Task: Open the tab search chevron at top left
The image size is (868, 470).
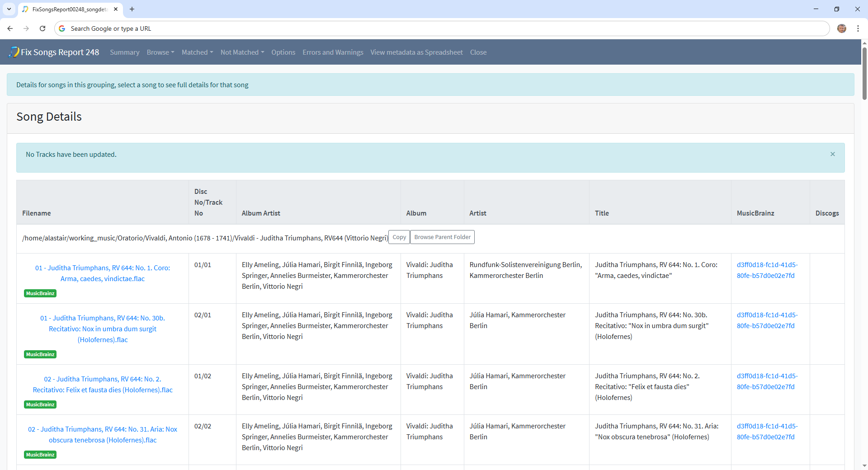Action: pyautogui.click(x=9, y=9)
